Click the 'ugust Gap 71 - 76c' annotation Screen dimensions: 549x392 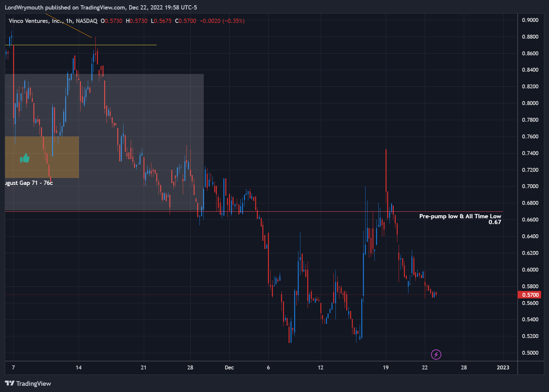pos(29,183)
